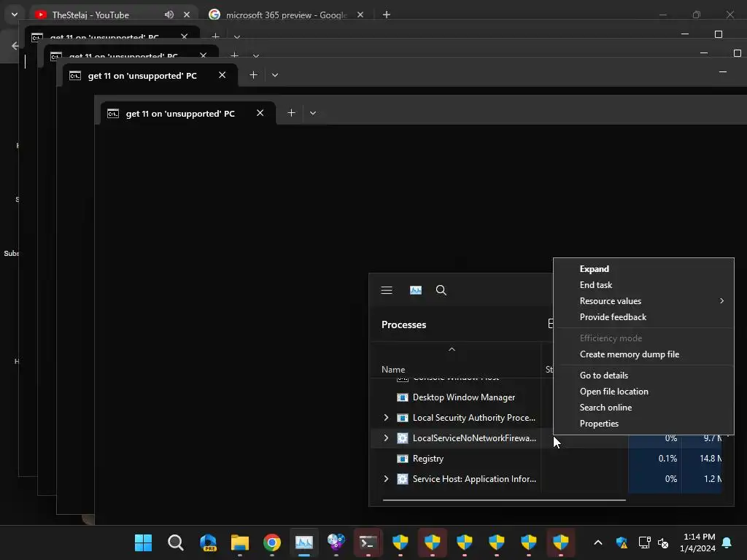Expand the Service Host: Application Infor group

pyautogui.click(x=386, y=479)
